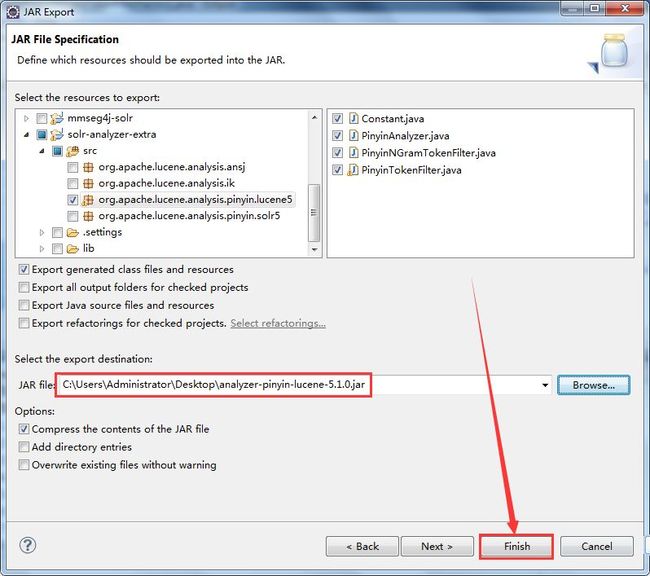650x576 pixels.
Task: Open the help question mark icon
Action: [27, 545]
